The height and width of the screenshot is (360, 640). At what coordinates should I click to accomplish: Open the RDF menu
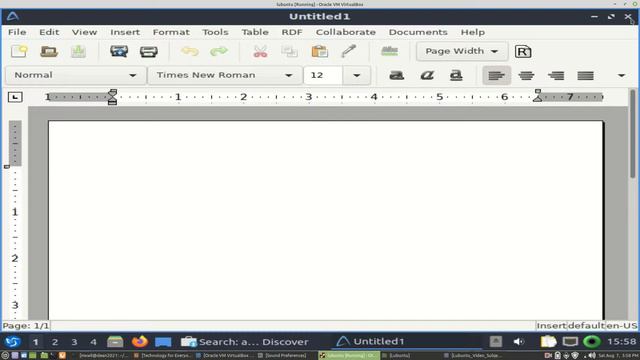tap(292, 32)
